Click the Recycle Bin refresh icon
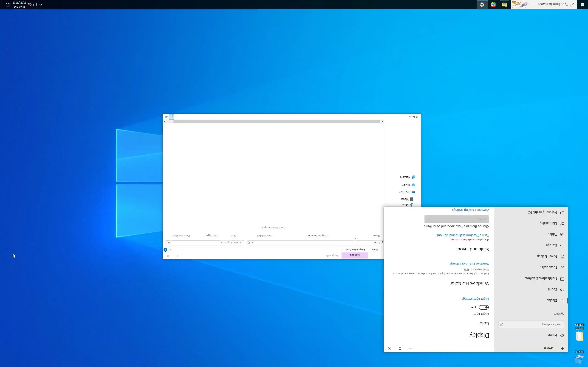The image size is (588, 367). (x=249, y=243)
